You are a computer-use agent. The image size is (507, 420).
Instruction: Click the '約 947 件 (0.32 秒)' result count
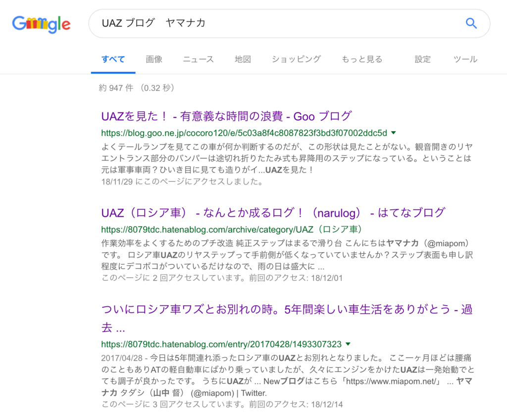click(137, 88)
